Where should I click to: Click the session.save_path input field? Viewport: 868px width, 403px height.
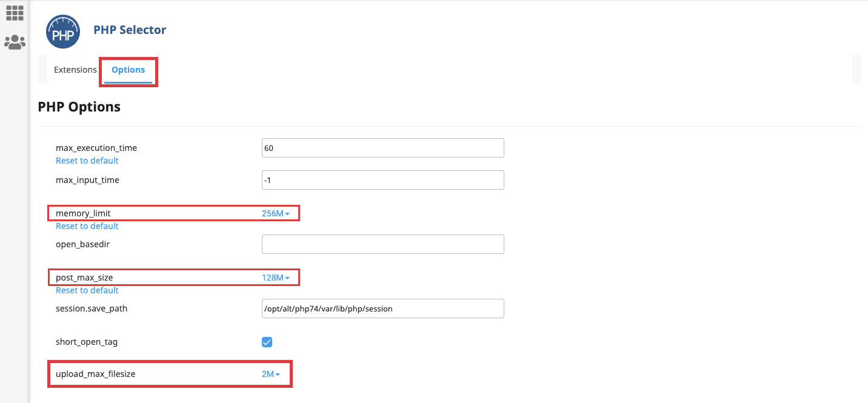[x=382, y=308]
